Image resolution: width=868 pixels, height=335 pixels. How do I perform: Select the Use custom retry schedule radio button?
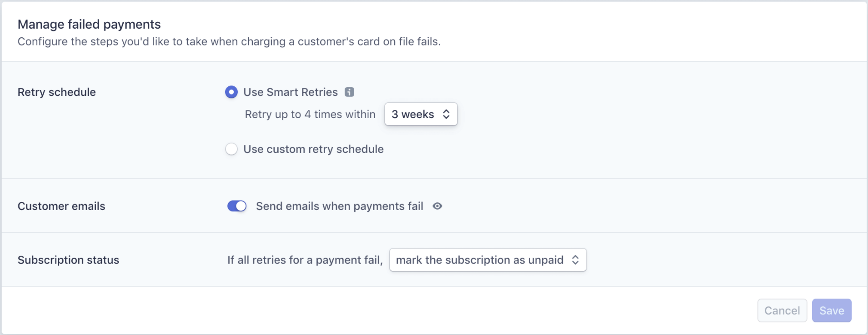(x=231, y=149)
